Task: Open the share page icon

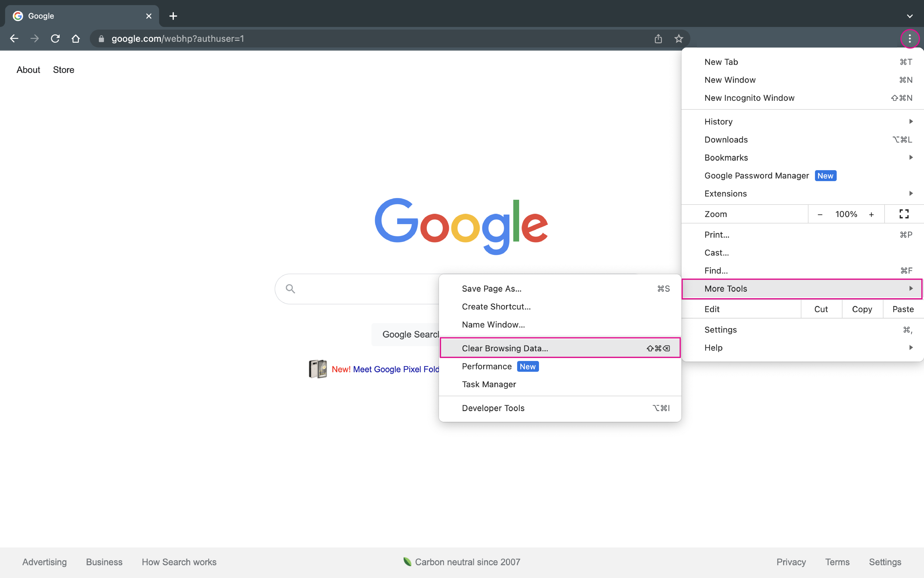Action: click(x=658, y=39)
